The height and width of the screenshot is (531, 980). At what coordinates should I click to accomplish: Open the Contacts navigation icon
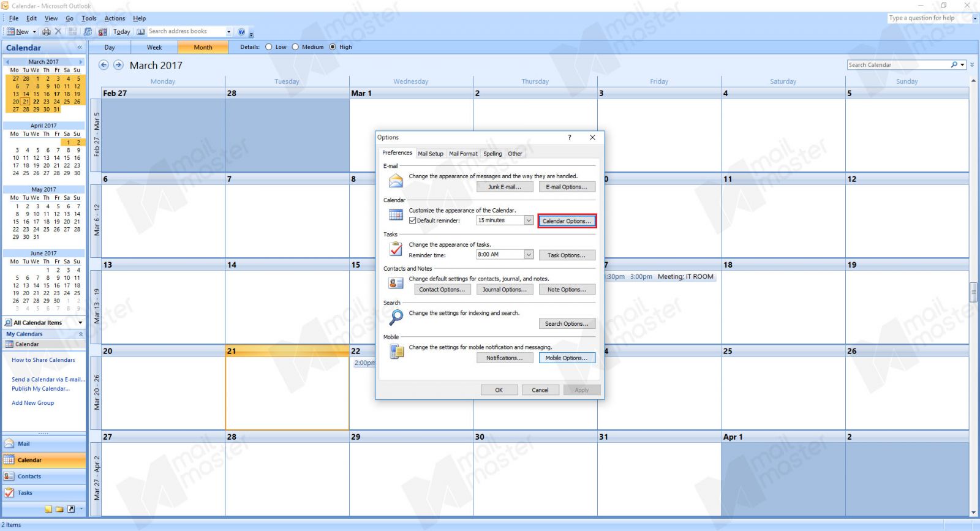(9, 476)
